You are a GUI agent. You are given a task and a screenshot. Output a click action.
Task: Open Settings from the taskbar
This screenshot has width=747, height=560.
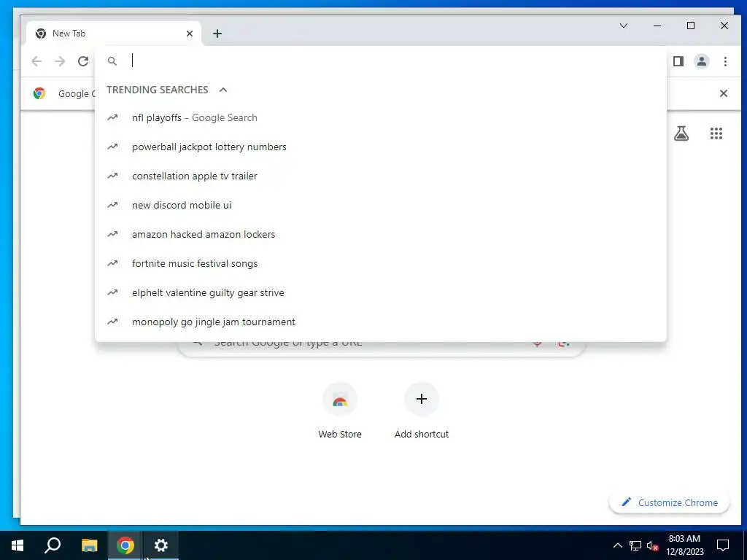(x=161, y=545)
